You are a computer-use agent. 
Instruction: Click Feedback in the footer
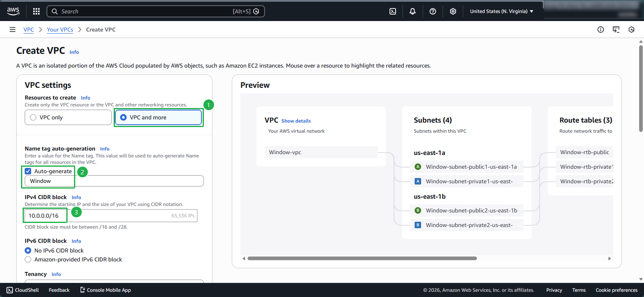pos(59,290)
